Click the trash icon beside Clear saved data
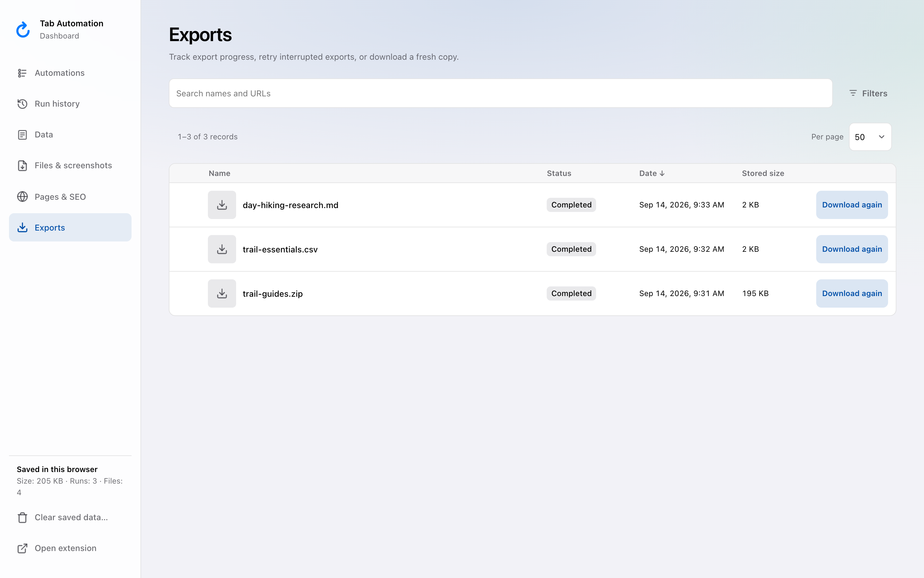 pyautogui.click(x=22, y=518)
